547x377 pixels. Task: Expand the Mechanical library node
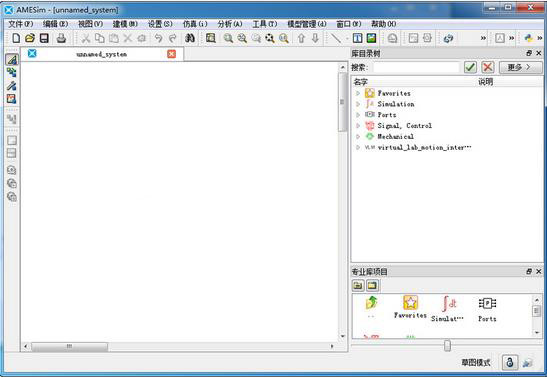358,136
